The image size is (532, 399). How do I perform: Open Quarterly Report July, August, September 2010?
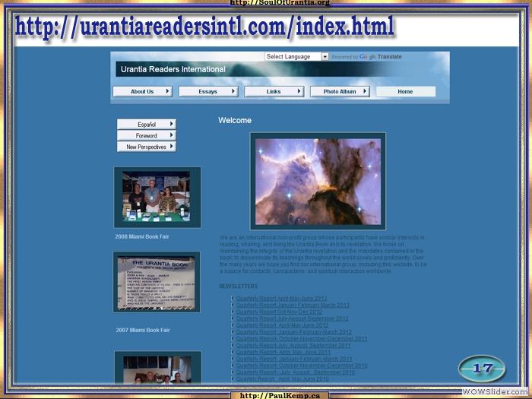[296, 372]
